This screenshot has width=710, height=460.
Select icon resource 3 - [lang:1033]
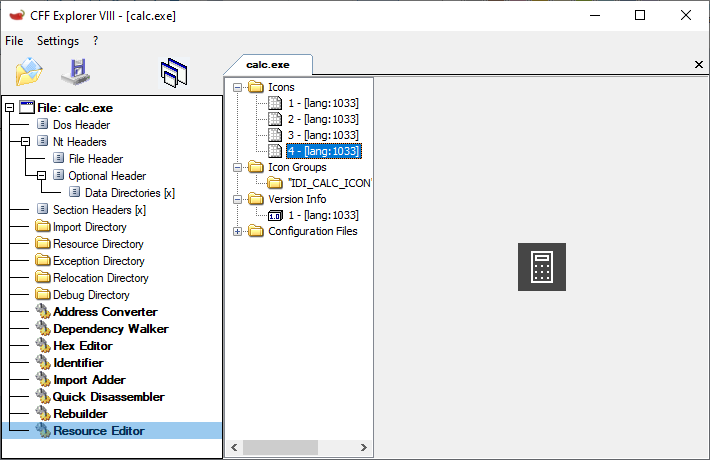point(323,135)
